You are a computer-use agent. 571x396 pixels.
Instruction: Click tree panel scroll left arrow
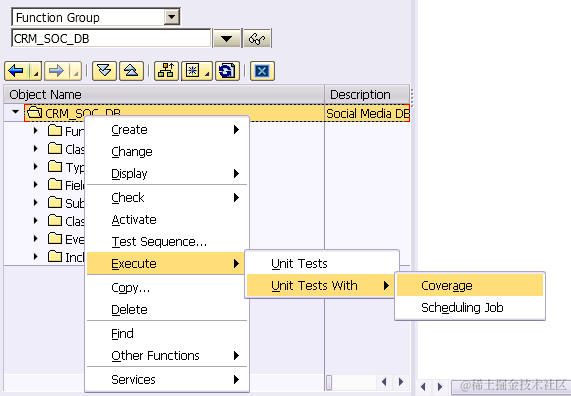384,382
